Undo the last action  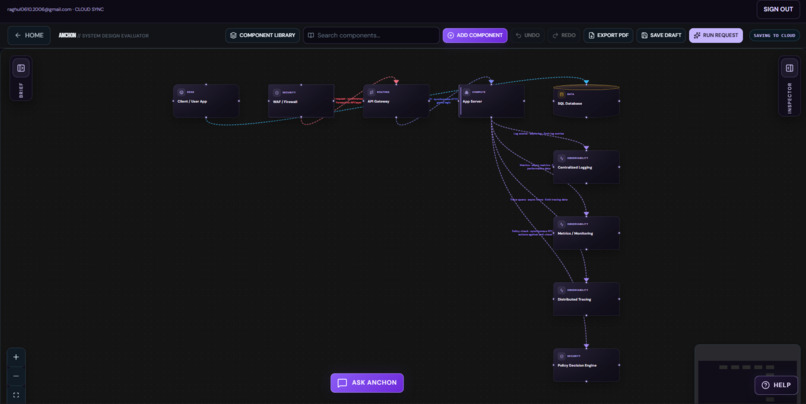pos(527,35)
